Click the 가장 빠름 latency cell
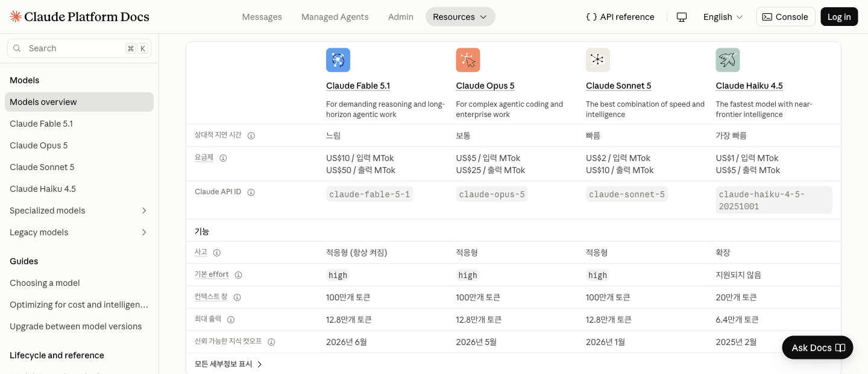 pos(731,136)
